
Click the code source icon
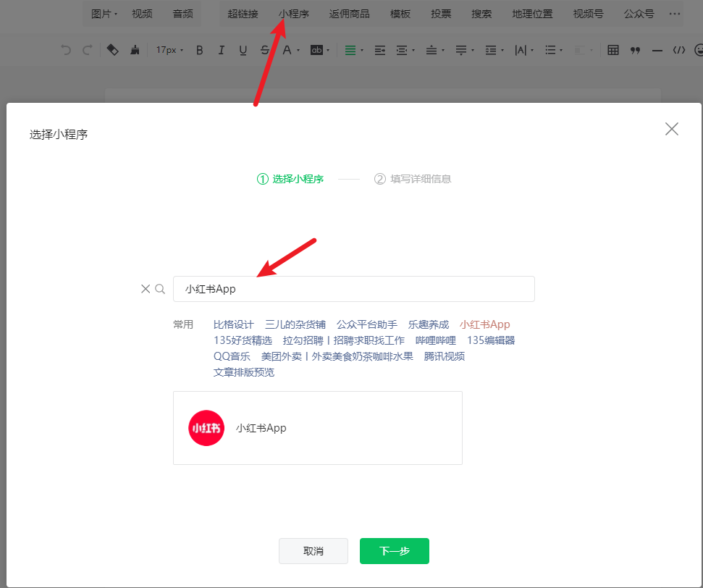coord(679,50)
